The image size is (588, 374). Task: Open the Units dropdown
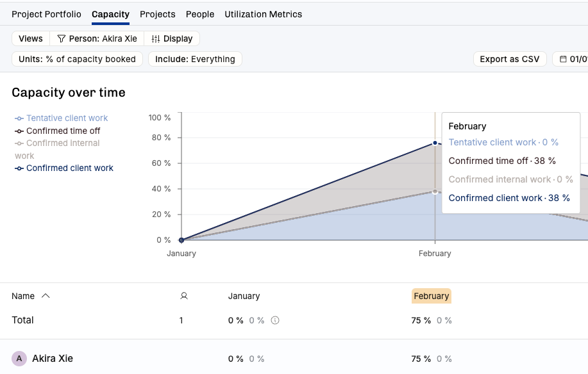point(77,59)
